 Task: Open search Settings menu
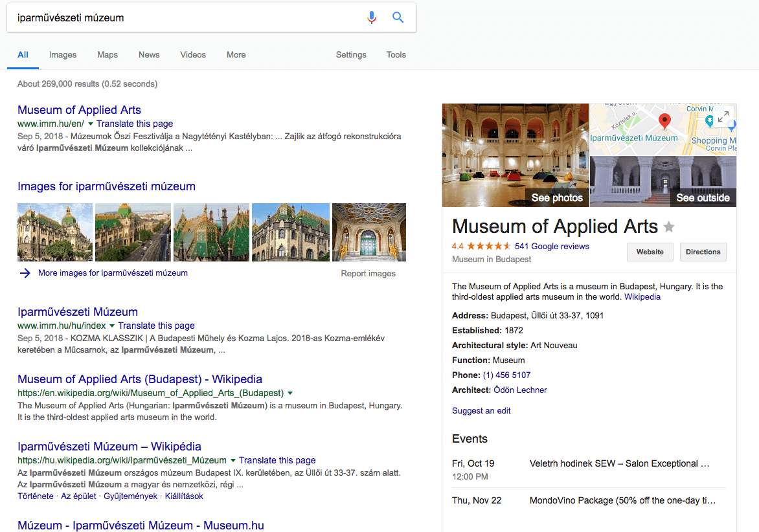(x=351, y=54)
